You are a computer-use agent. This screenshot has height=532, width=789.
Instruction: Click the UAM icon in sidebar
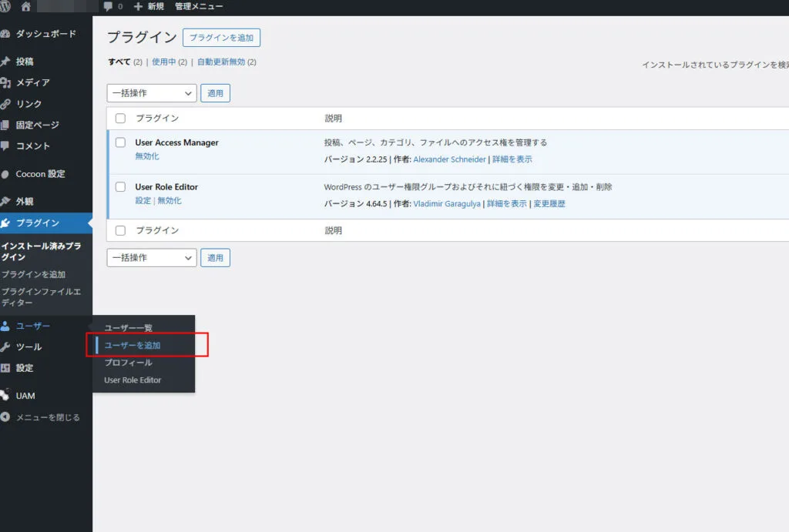coord(6,395)
